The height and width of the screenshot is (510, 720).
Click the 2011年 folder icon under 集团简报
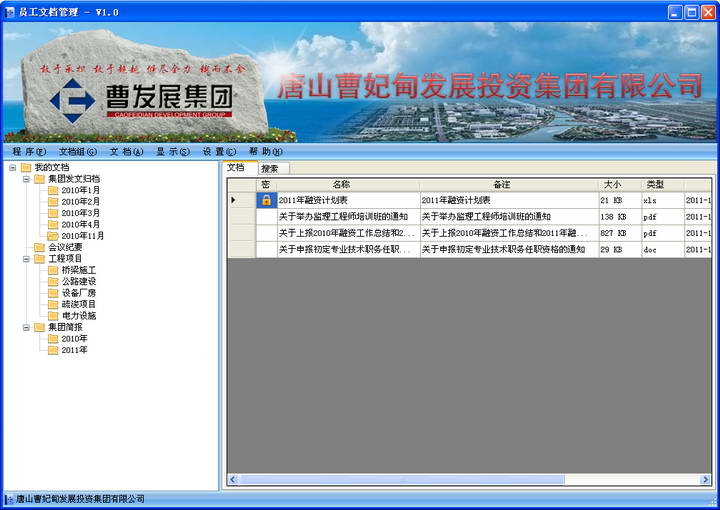point(53,350)
